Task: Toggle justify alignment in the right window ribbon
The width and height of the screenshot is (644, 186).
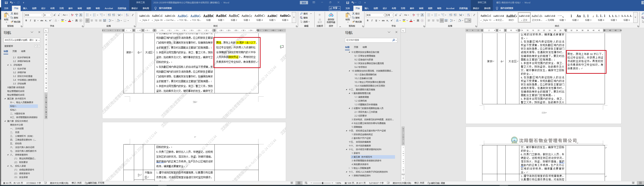Action: click(x=442, y=20)
